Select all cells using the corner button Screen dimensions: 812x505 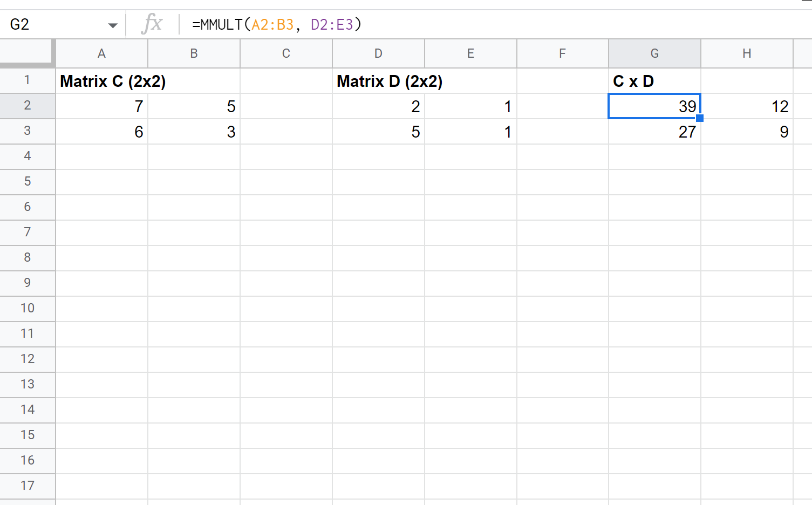click(27, 53)
